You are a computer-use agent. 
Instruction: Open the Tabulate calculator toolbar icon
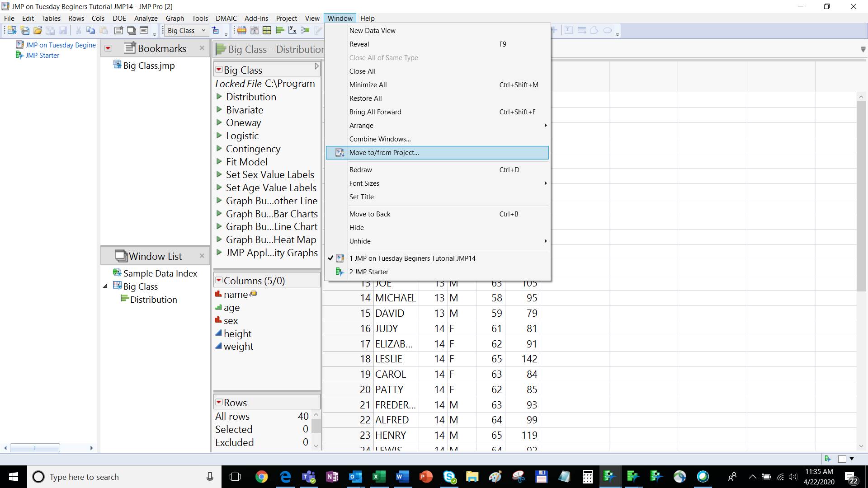255,30
